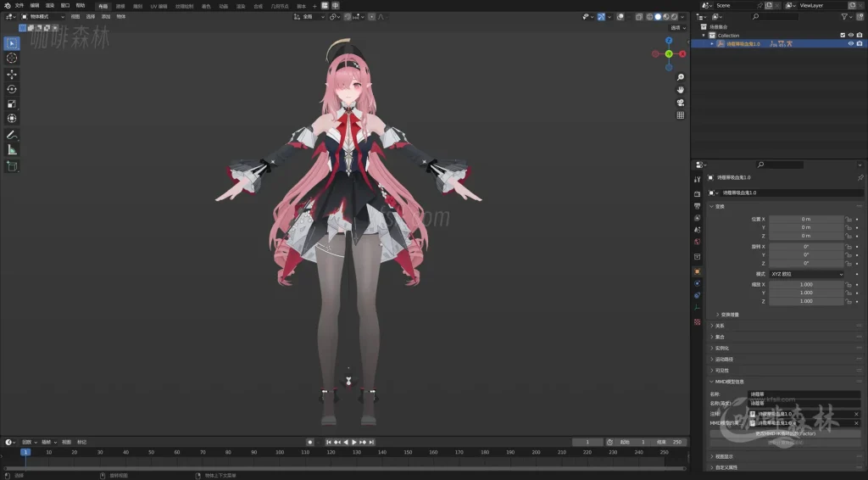Click the Blender logo menu icon

tap(7, 6)
